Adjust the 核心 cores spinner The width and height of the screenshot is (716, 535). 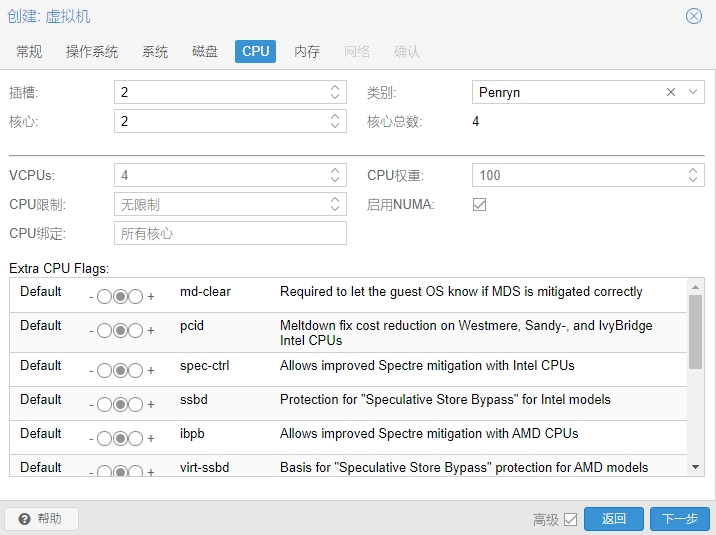pyautogui.click(x=335, y=121)
